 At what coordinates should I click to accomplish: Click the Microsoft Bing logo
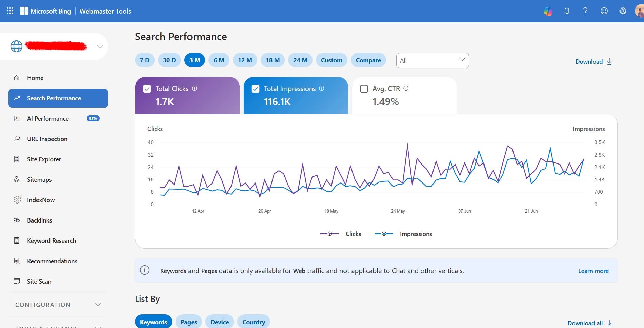pos(46,11)
